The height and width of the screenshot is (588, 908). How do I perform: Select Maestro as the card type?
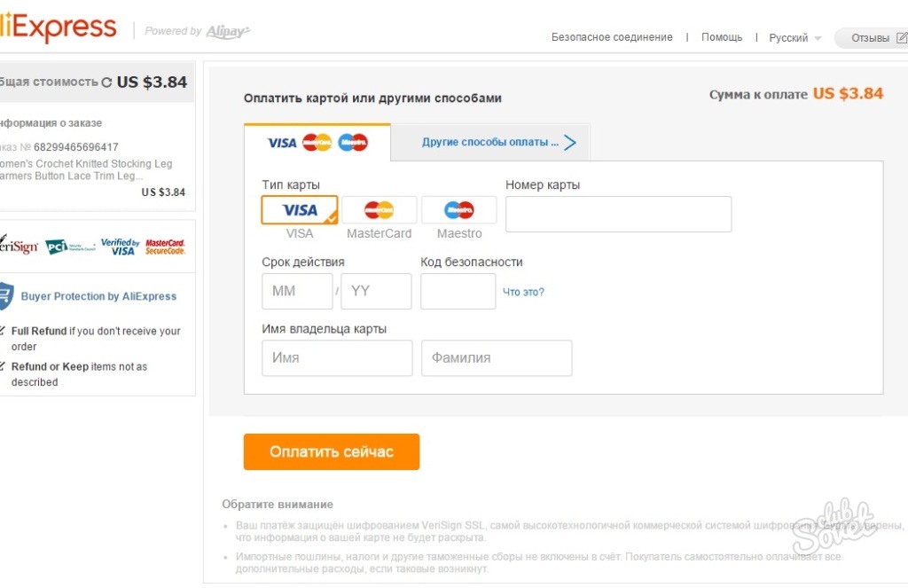click(459, 209)
